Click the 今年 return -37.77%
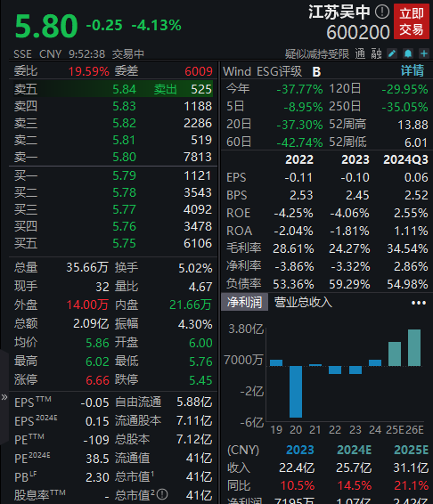 pyautogui.click(x=299, y=89)
